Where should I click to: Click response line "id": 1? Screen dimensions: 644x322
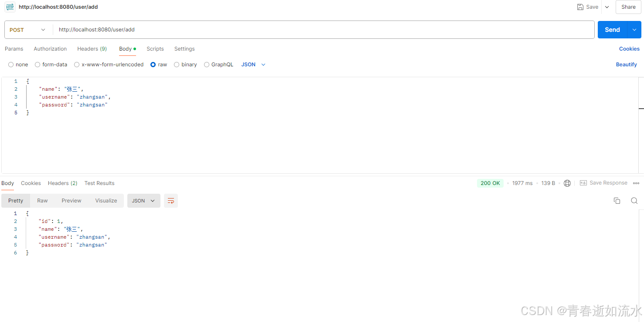pos(51,221)
